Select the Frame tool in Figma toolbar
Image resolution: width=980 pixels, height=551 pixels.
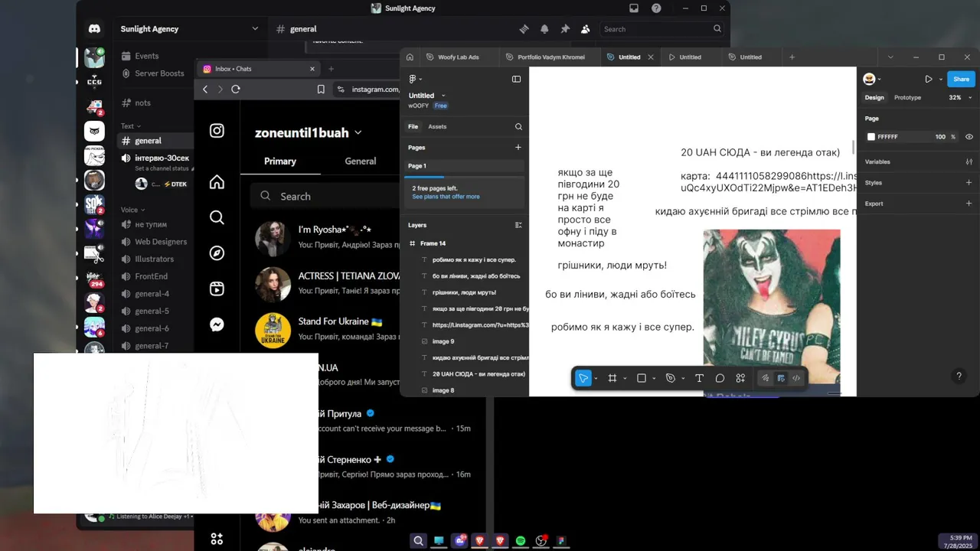click(x=612, y=378)
